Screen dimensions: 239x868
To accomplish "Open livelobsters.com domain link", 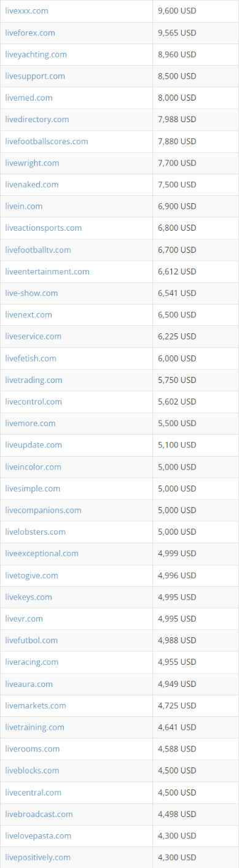I will tap(36, 532).
